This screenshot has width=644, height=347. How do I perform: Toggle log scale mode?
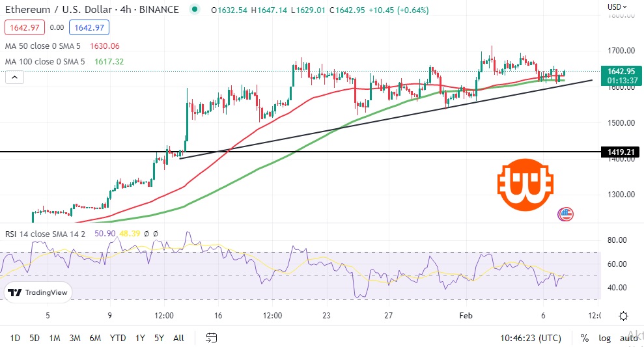tap(604, 338)
